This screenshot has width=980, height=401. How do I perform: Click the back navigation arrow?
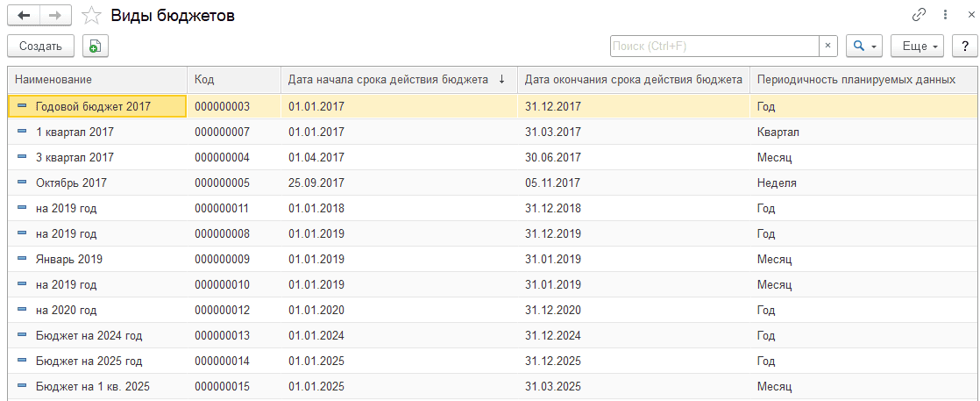(x=24, y=15)
